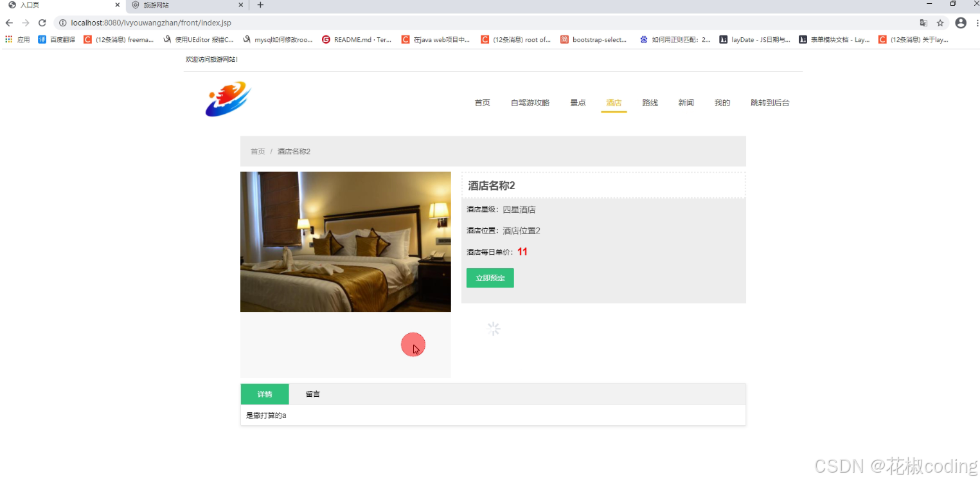Open the root of... bookmark
Image resolution: width=980 pixels, height=483 pixels.
516,39
